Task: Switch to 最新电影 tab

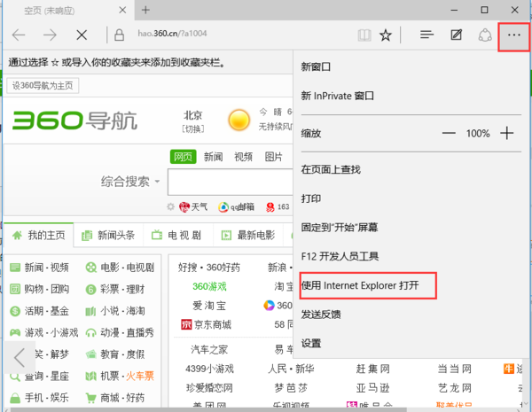Action: coord(248,236)
